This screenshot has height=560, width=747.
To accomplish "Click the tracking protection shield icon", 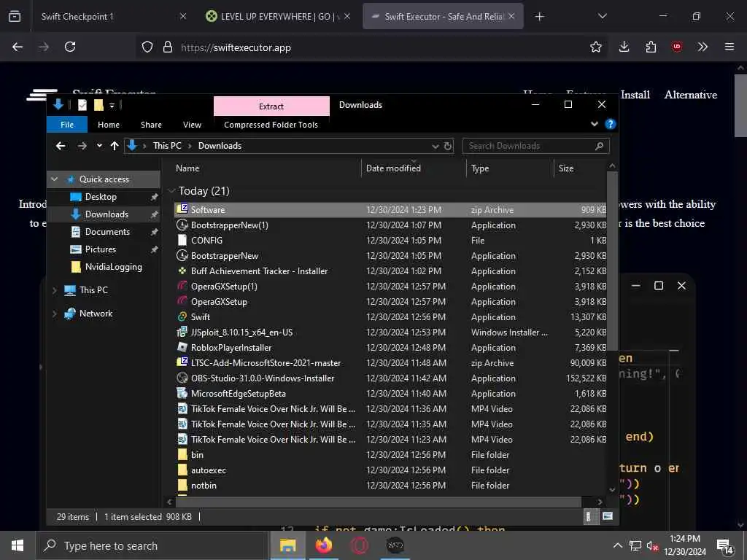I will [x=147, y=47].
